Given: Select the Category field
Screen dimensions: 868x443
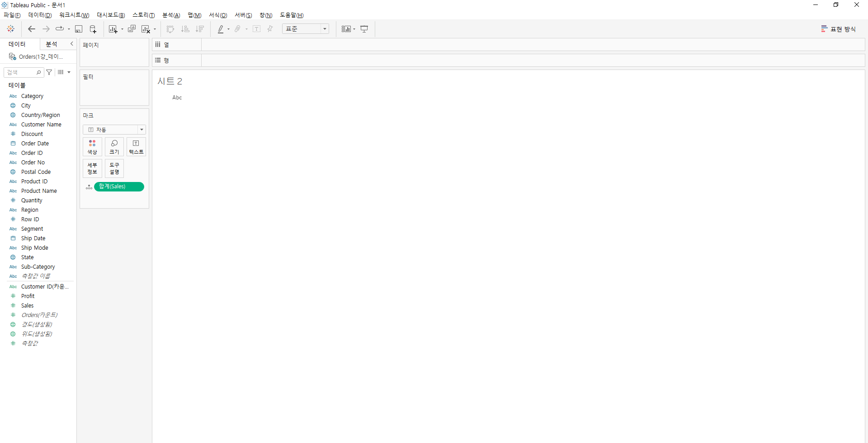Looking at the screenshot, I should tap(32, 96).
